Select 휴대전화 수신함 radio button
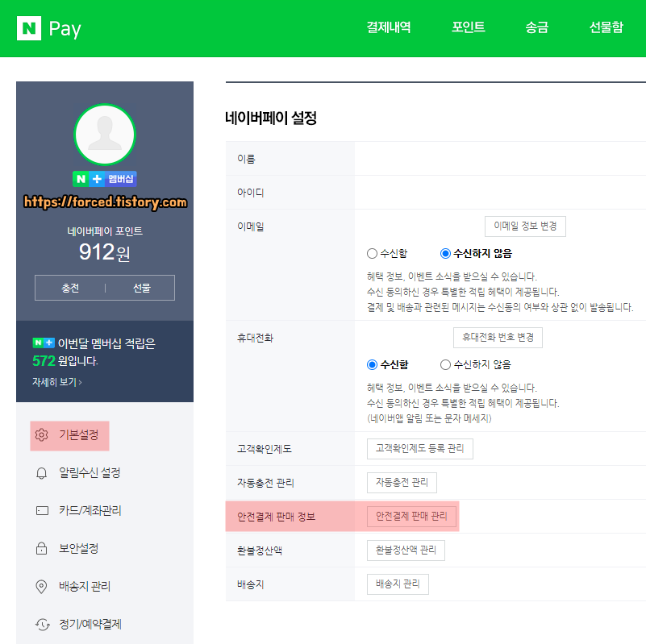The image size is (646, 644). pos(372,365)
